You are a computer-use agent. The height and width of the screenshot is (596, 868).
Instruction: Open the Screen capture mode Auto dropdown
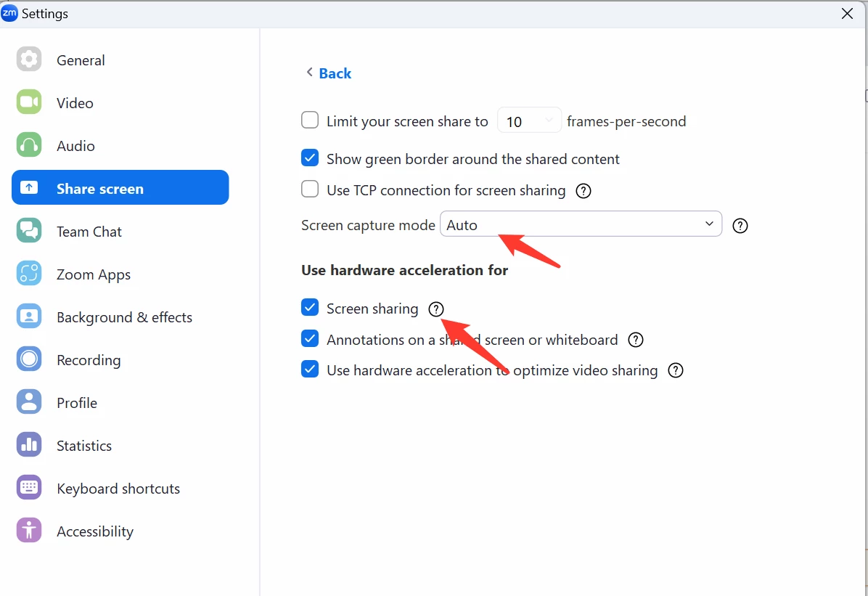pyautogui.click(x=581, y=224)
